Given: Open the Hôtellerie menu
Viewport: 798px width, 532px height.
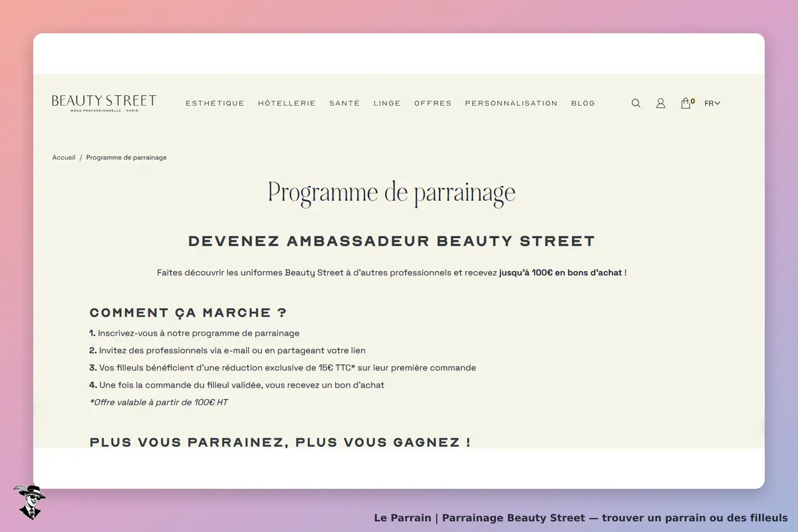Looking at the screenshot, I should click(287, 103).
